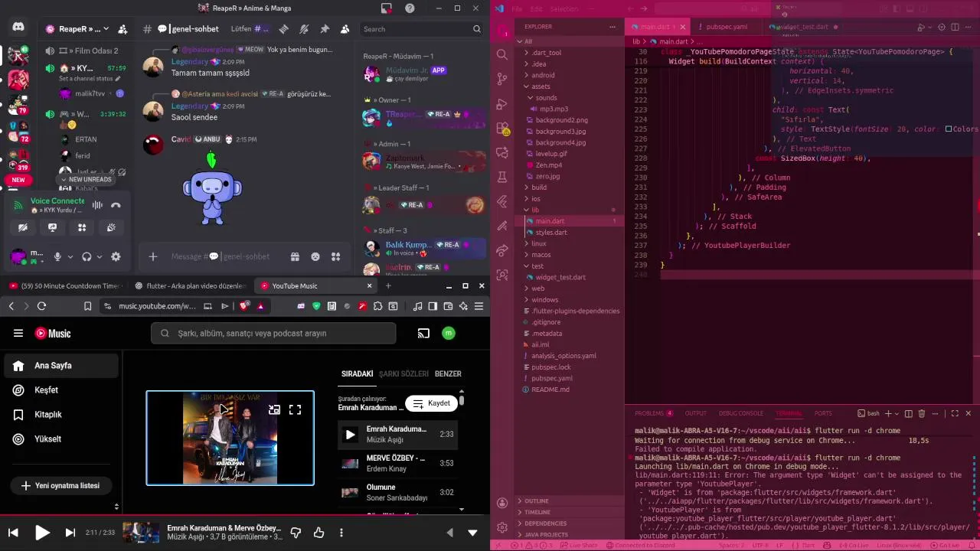The height and width of the screenshot is (551, 980).
Task: Open Discord gift picker in message bar
Action: coord(295,257)
